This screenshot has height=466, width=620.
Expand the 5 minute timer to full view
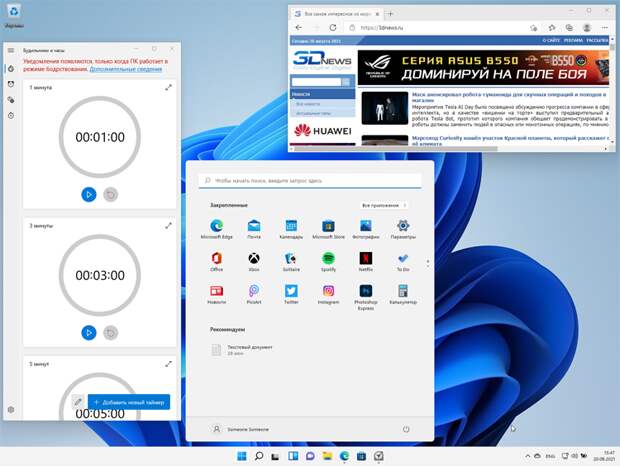pos(168,364)
